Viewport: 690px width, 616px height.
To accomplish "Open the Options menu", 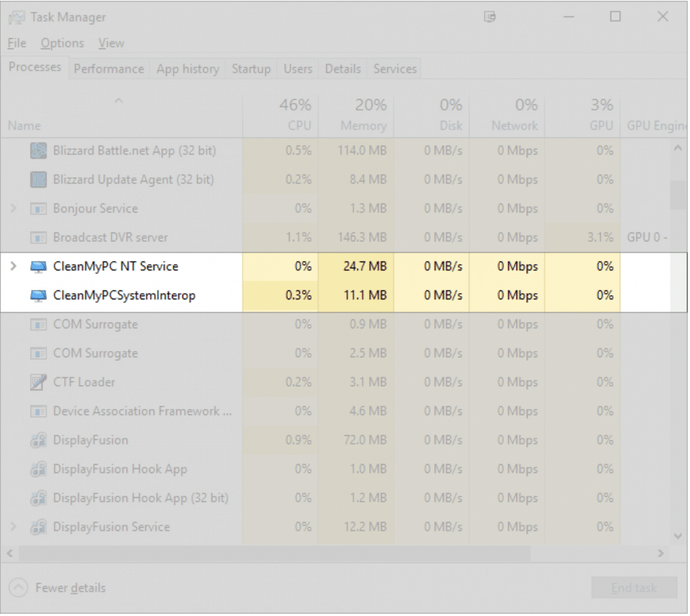I will point(62,43).
